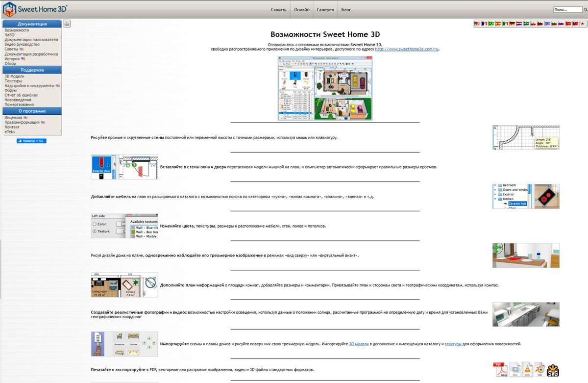Screen dimensions: 588x383
Task: Open the Форум sidebar link
Action: pos(11,90)
